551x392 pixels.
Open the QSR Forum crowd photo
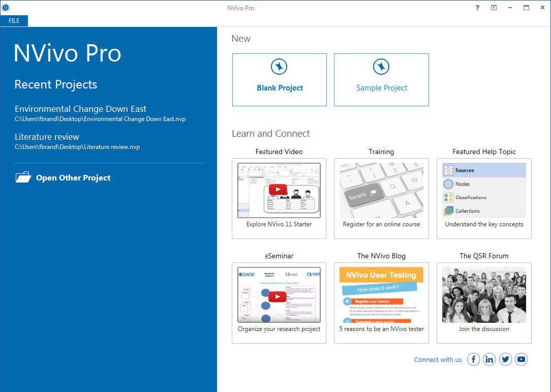pos(484,294)
